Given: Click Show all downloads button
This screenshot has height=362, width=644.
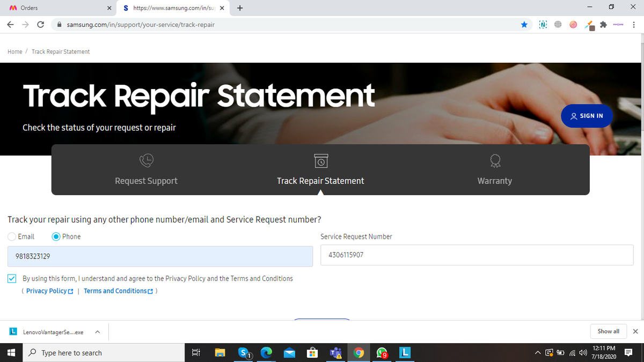Looking at the screenshot, I should click(x=608, y=331).
